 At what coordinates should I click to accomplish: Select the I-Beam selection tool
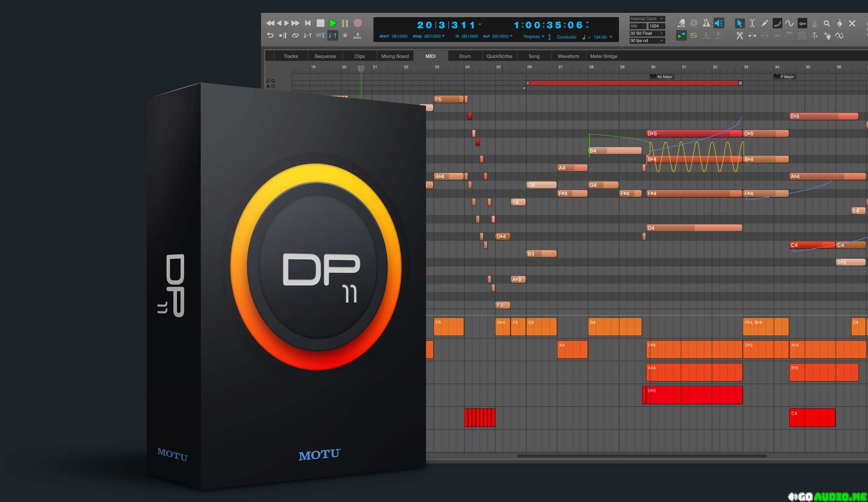tap(752, 23)
